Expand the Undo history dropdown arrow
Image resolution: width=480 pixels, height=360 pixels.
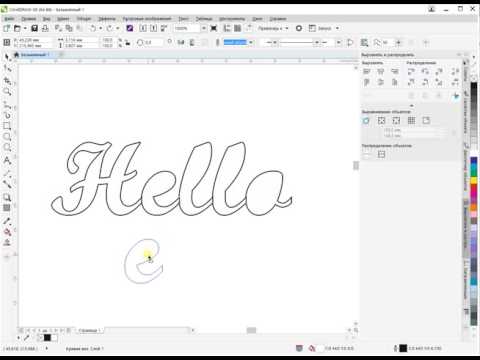pos(100,28)
